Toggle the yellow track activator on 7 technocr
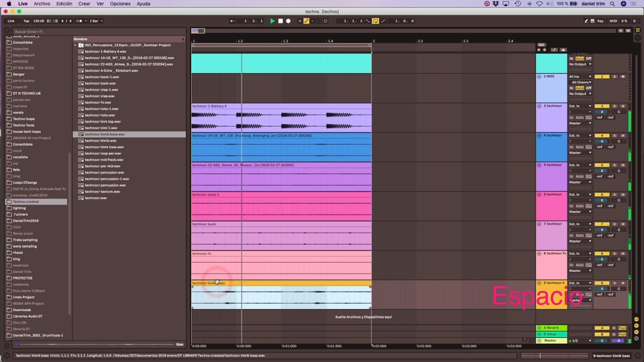 click(602, 224)
